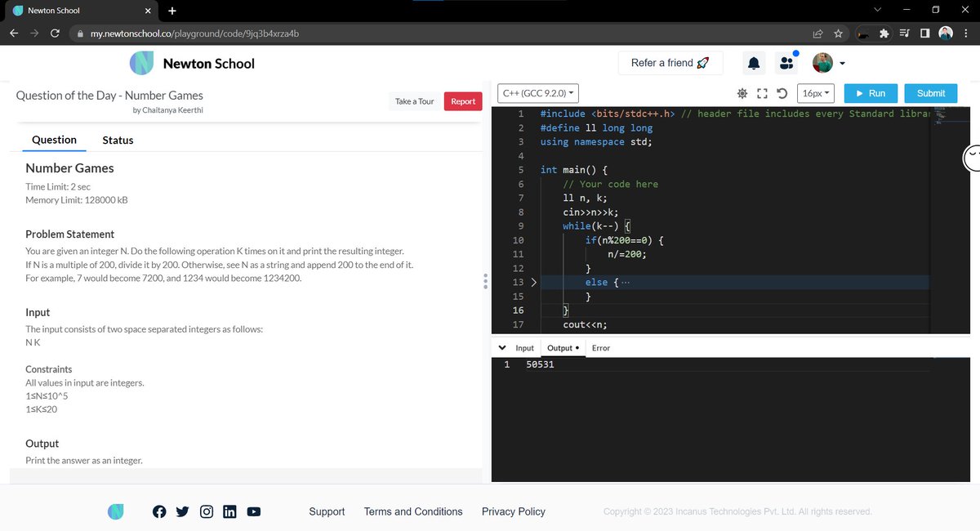View site information lock icon
Image resolution: width=980 pixels, height=531 pixels.
click(x=80, y=33)
